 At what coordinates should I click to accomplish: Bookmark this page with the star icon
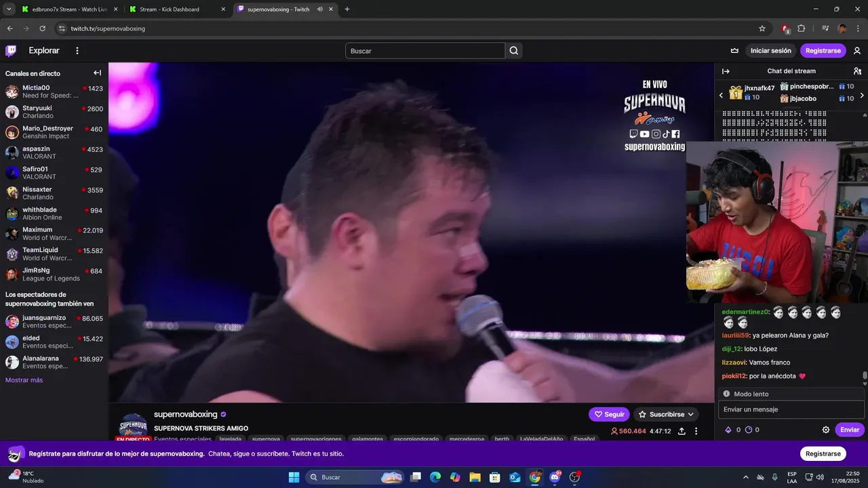tap(762, 28)
